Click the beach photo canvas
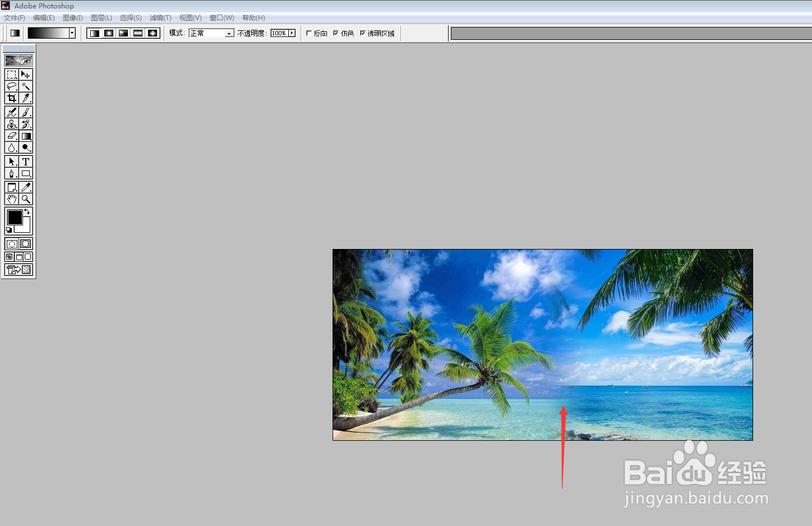Viewport: 812px width, 526px height. point(543,345)
